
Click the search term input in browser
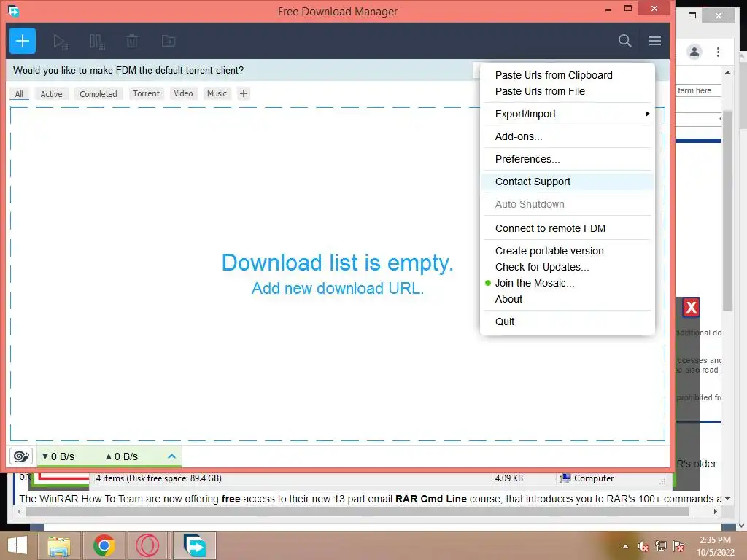click(698, 91)
